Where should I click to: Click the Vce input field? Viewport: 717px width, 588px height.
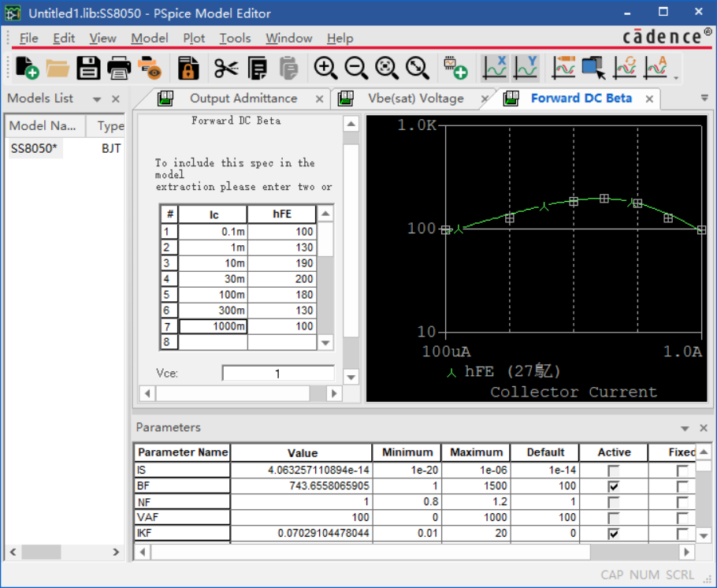tap(278, 374)
